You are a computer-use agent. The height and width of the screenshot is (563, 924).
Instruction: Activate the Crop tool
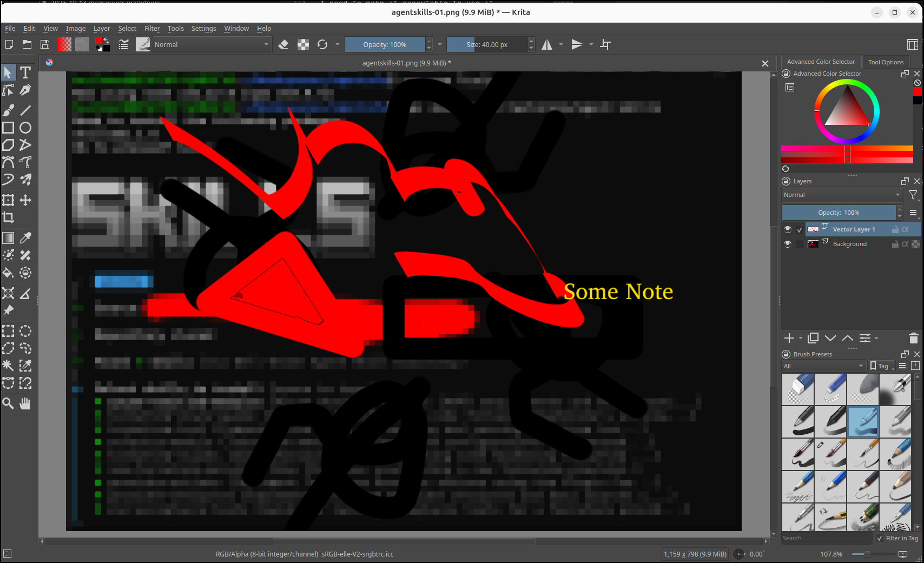click(8, 217)
